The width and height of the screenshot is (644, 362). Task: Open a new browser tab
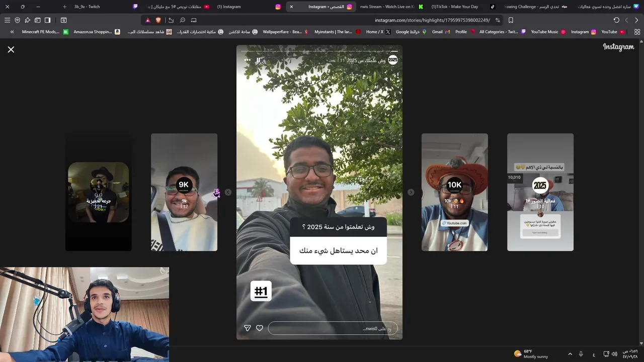point(64,7)
